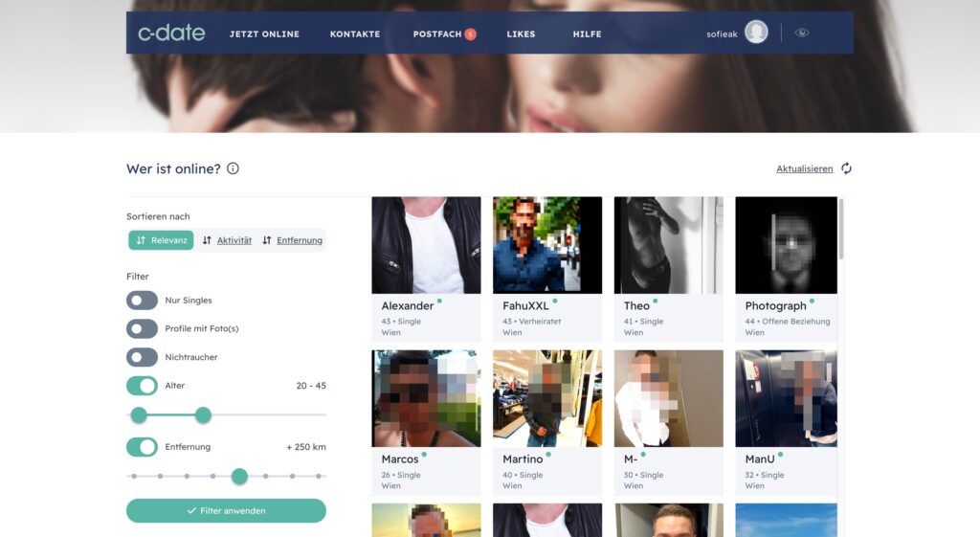This screenshot has height=537, width=980.
Task: Click the profile list scrollbar
Action: tap(841, 229)
